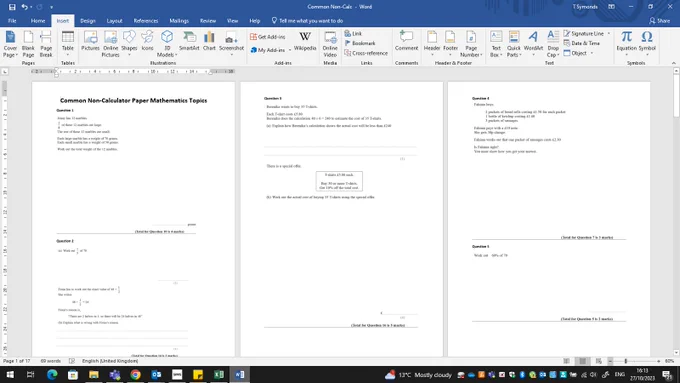Add a Comment
Screen dimensions: 680x383
[406, 41]
